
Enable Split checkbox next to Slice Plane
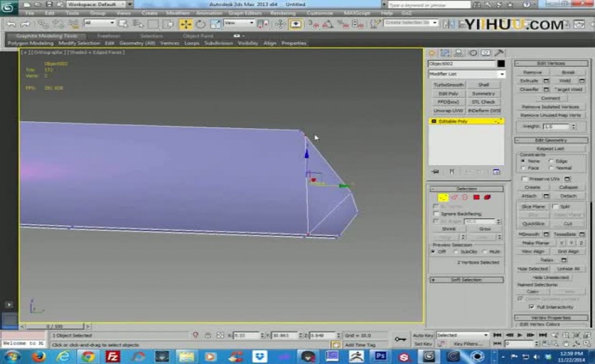click(556, 207)
